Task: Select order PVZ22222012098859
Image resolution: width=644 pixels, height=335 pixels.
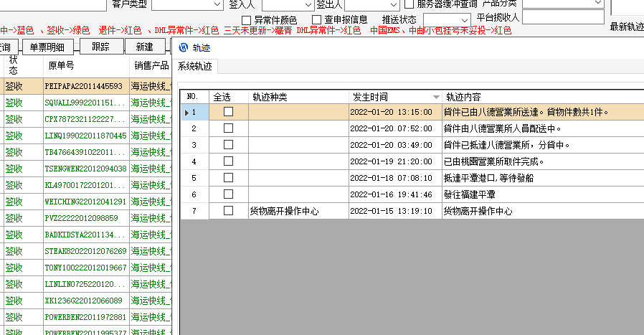Action: coord(81,218)
